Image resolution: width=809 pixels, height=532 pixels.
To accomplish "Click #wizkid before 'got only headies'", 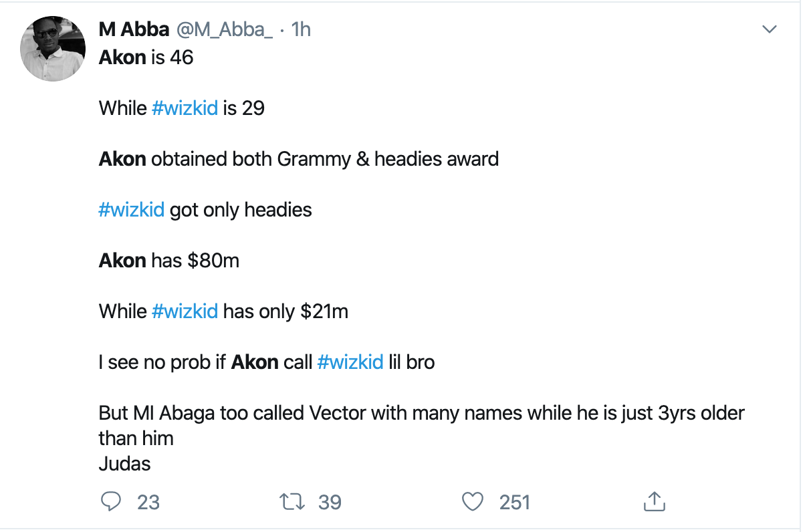I will tap(132, 210).
